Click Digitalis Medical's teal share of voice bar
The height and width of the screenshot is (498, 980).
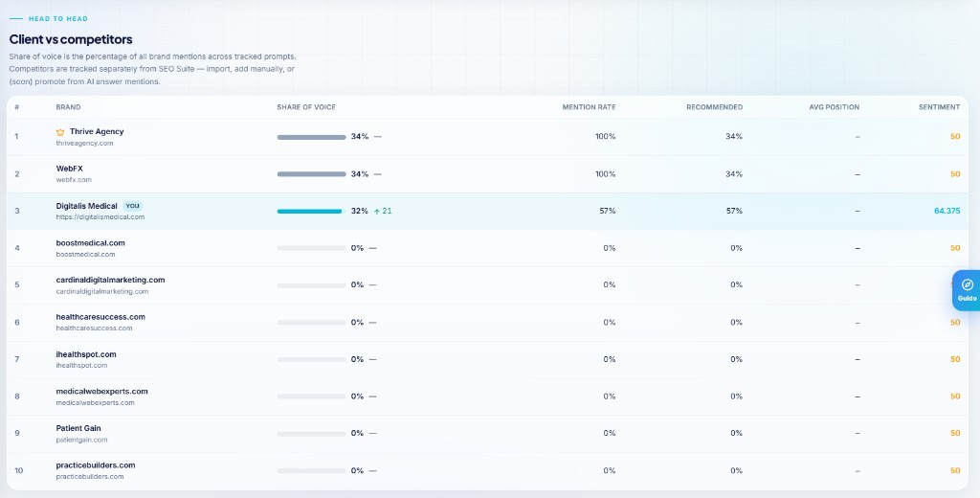click(x=309, y=212)
